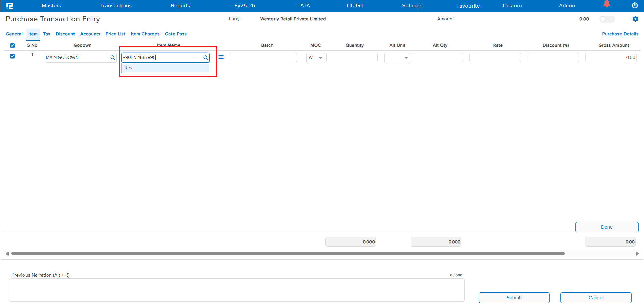
Task: Toggle the switch beside the Amount value
Action: (607, 19)
